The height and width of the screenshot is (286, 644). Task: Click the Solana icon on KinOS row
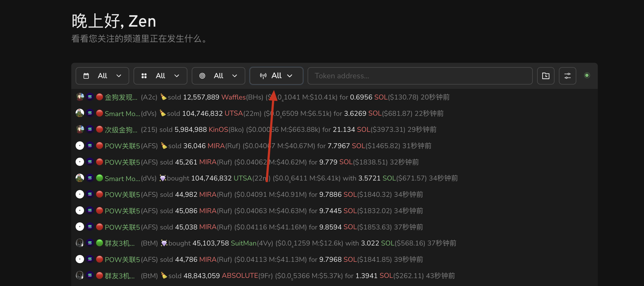click(90, 129)
